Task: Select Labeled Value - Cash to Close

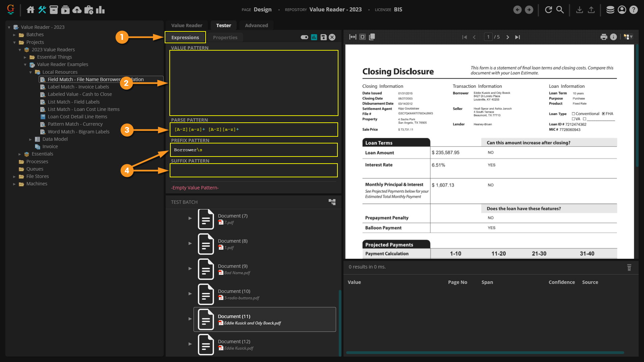Action: pyautogui.click(x=79, y=94)
